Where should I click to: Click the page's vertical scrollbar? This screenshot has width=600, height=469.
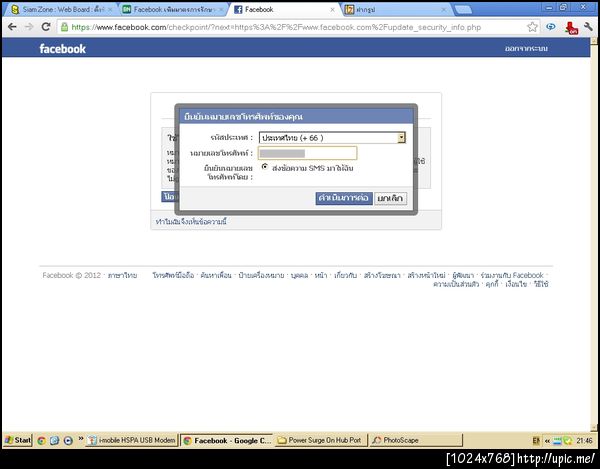point(594,233)
